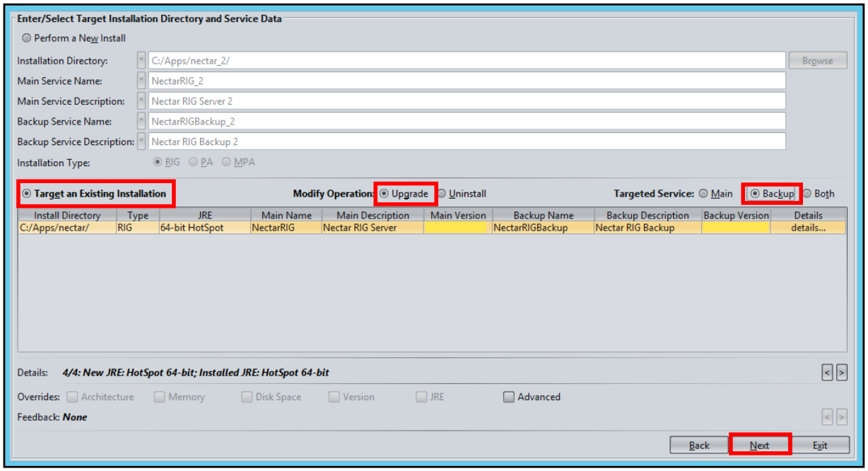Select Perform a New Install option
The height and width of the screenshot is (471, 868).
(x=74, y=38)
